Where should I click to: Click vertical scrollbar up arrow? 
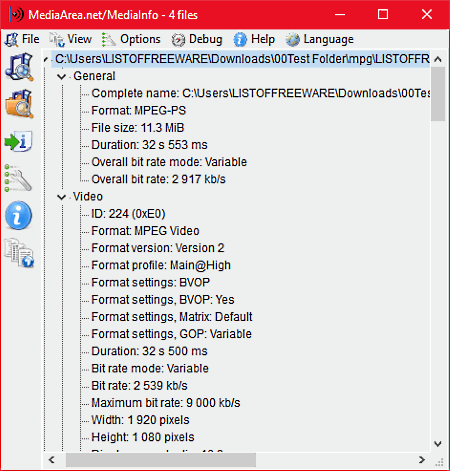click(x=438, y=59)
